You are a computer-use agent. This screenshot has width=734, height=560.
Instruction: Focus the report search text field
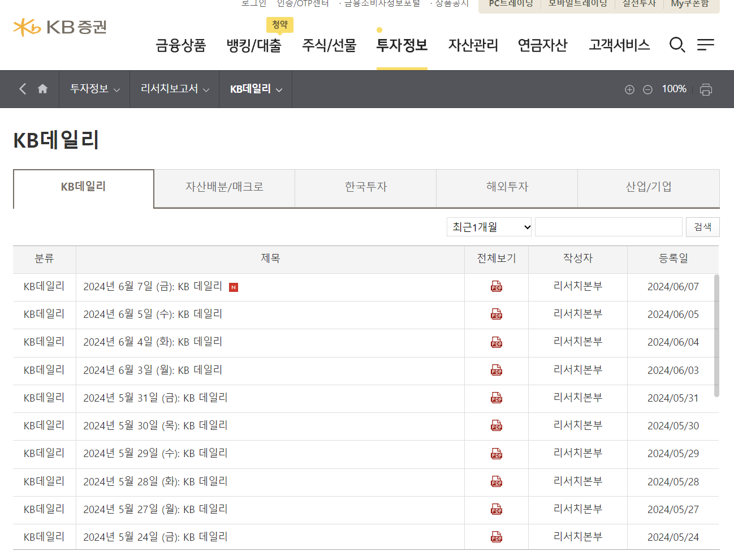(x=608, y=227)
